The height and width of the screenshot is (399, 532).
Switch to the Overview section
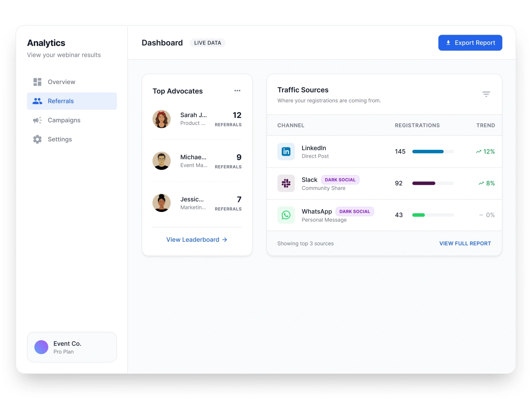pyautogui.click(x=61, y=82)
